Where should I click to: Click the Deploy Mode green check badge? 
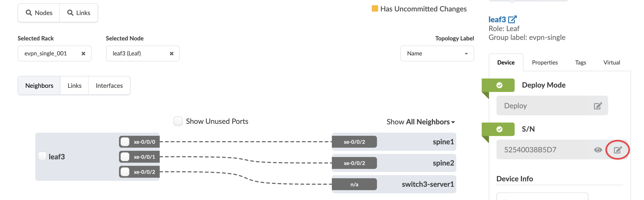[499, 85]
